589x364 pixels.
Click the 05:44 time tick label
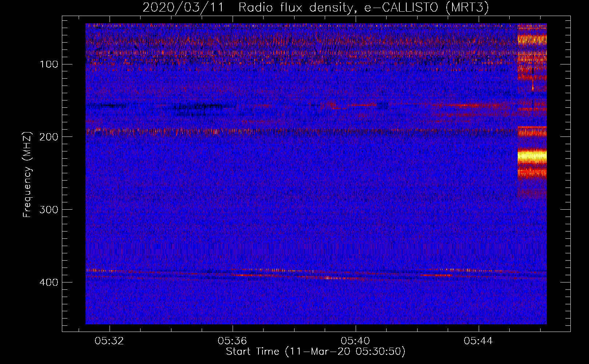pos(478,341)
